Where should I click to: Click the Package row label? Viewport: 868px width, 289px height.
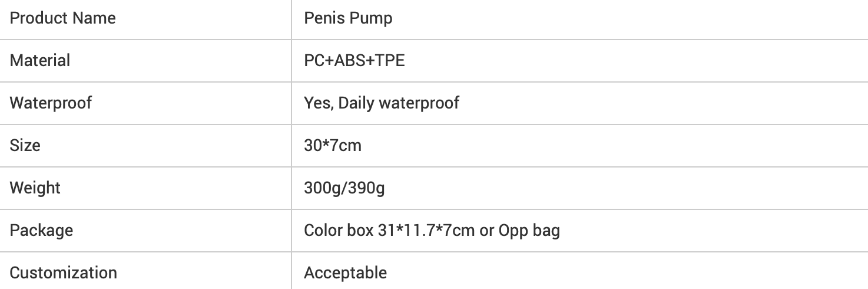(x=42, y=230)
